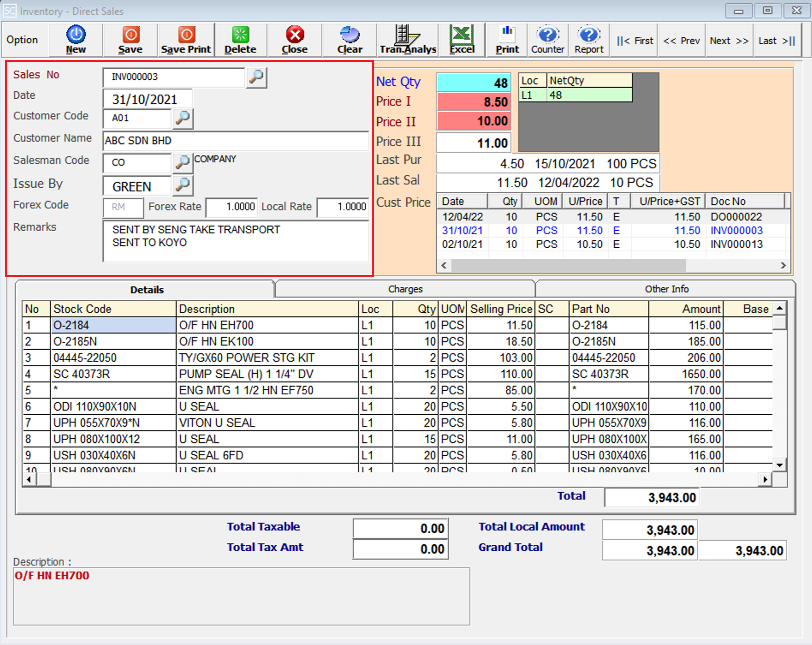
Task: Look up Salesman Code with magnifier
Action: [x=183, y=162]
